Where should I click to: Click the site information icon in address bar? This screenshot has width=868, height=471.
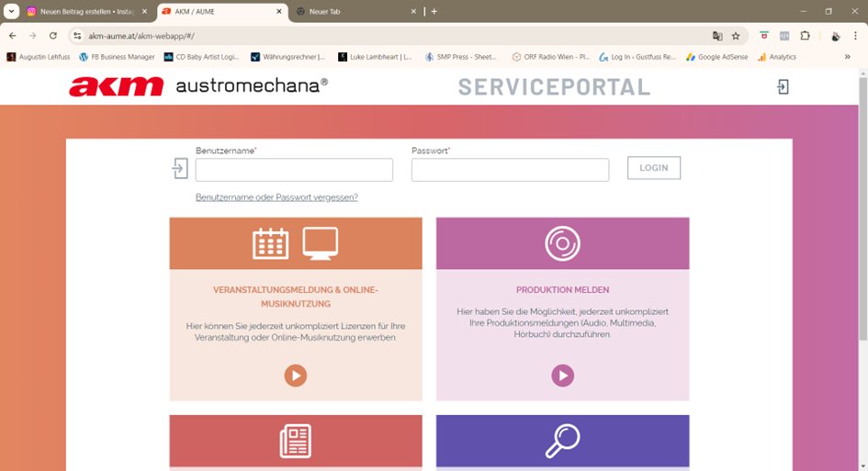point(77,36)
